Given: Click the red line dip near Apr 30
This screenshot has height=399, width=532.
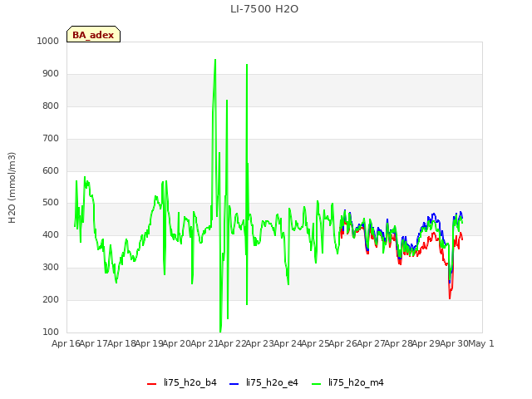Looking at the screenshot, I should point(450,298).
